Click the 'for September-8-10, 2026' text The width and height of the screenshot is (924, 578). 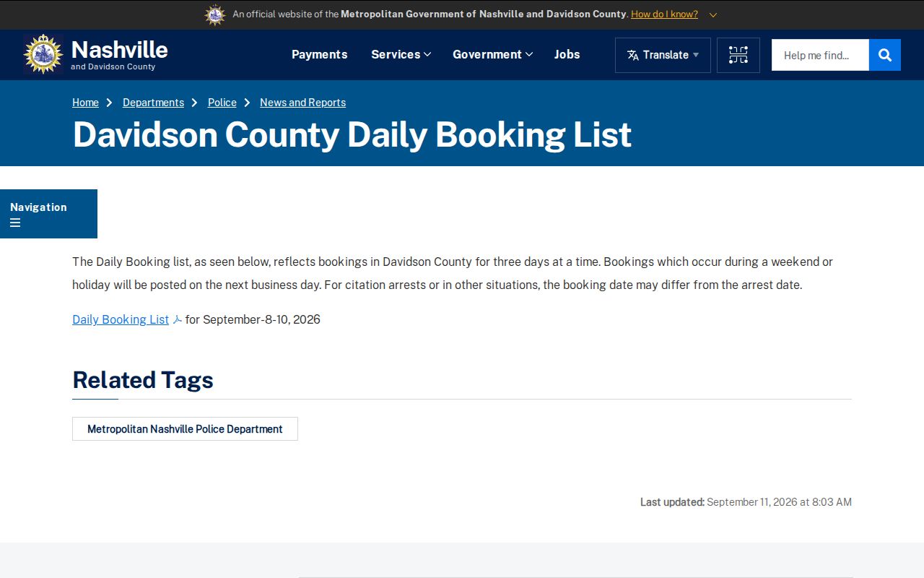click(x=253, y=319)
